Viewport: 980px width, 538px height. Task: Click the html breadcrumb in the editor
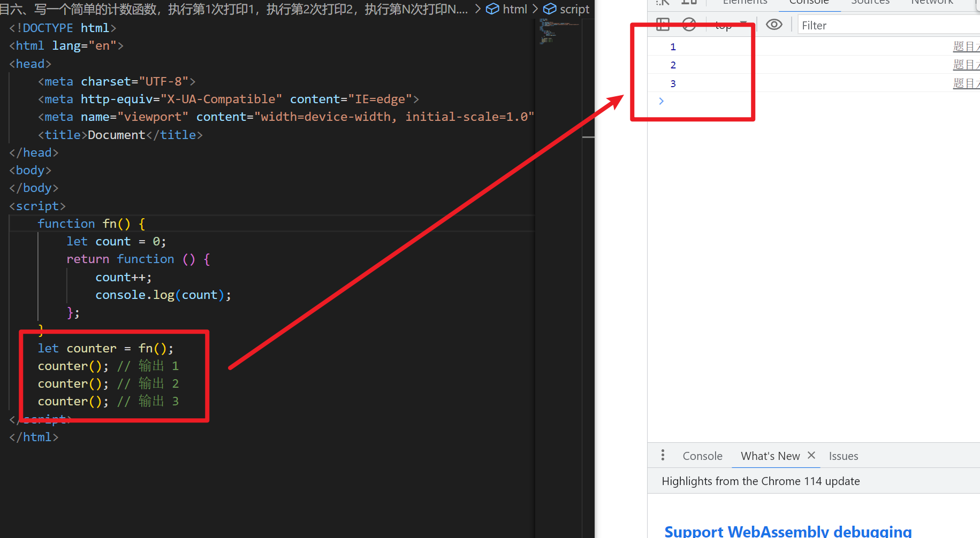[507, 9]
